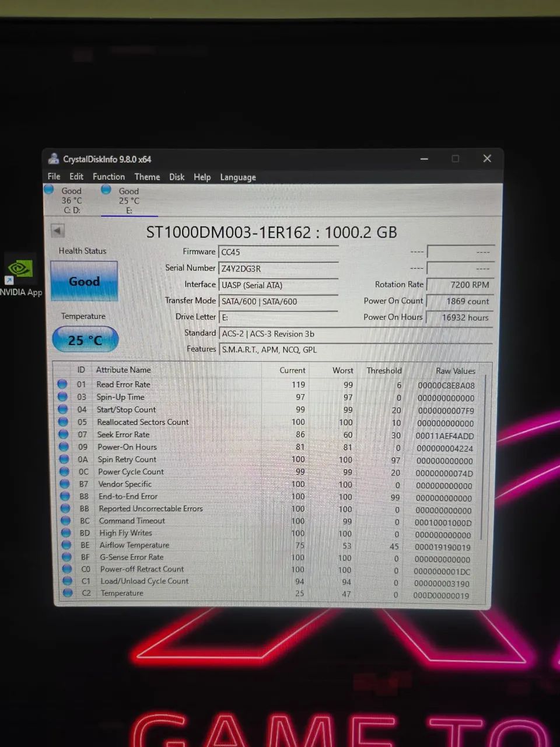Image resolution: width=560 pixels, height=747 pixels.
Task: Open the Theme menu
Action: [x=147, y=177]
